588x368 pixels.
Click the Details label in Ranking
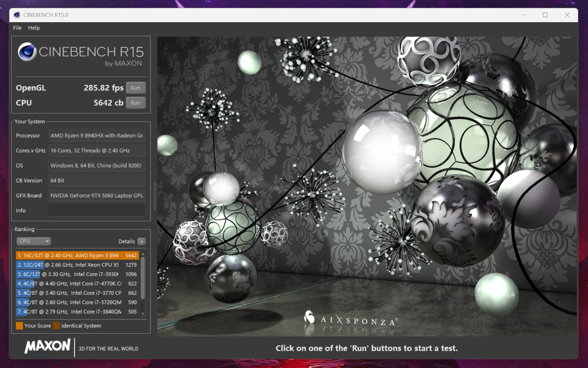(126, 241)
